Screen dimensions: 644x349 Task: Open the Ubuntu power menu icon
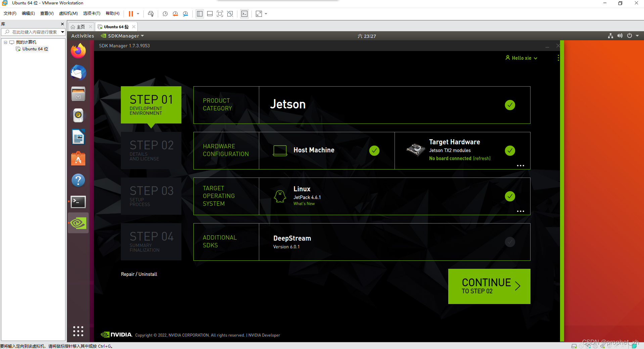coord(630,36)
